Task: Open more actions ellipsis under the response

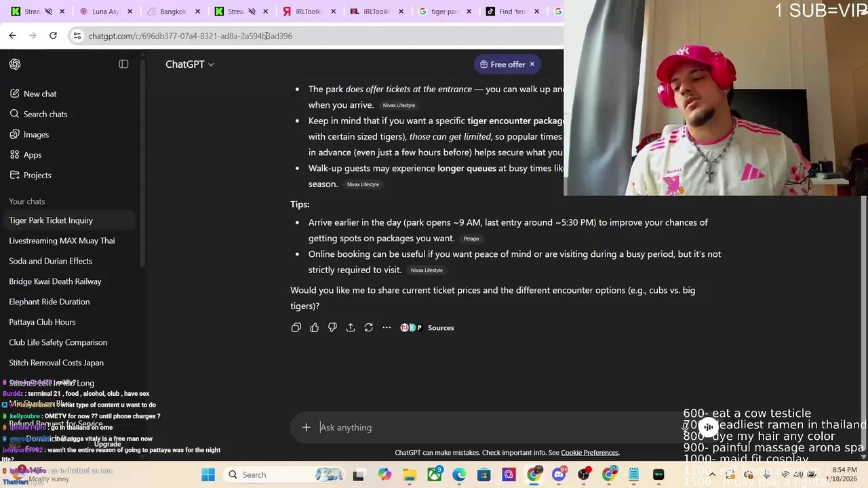Action: [387, 327]
